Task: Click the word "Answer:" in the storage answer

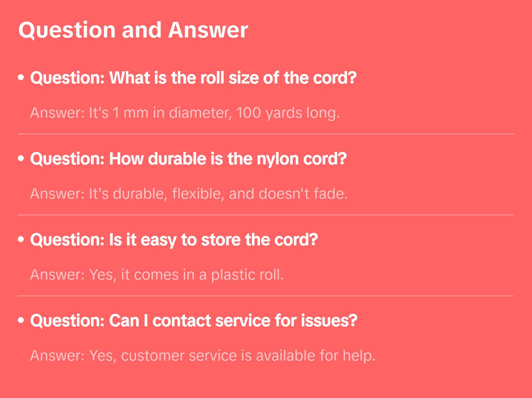Action: [x=58, y=275]
